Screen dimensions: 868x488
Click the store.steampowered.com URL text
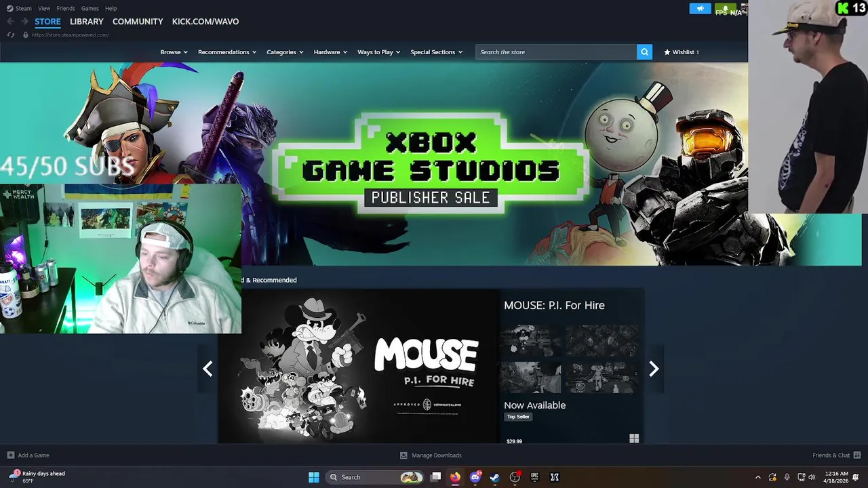(x=70, y=35)
